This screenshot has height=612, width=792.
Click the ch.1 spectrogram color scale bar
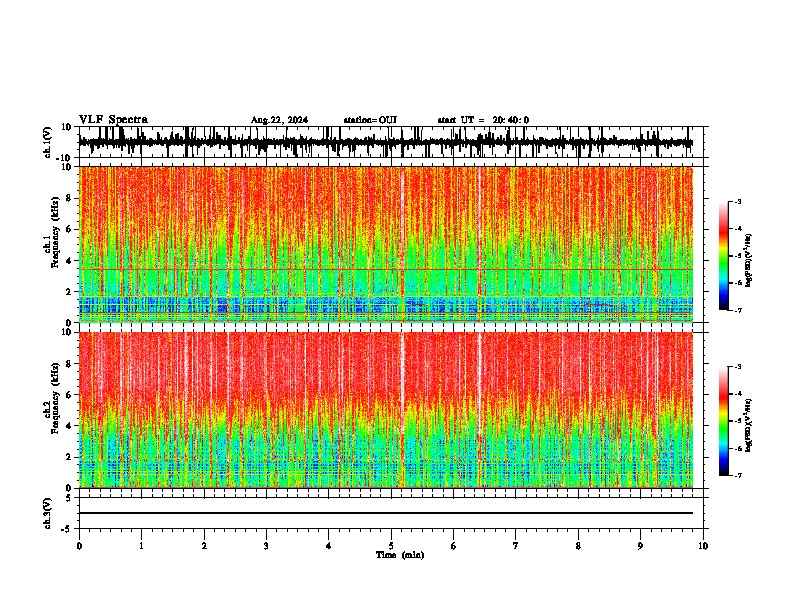(x=723, y=256)
